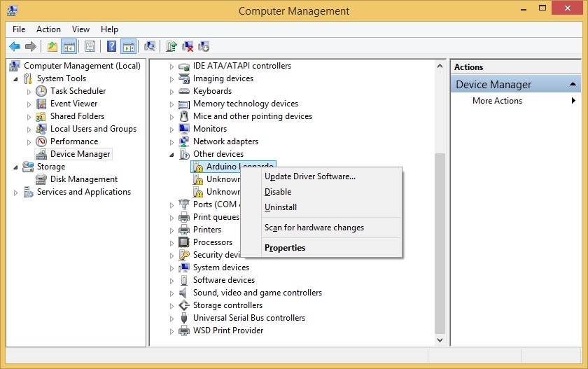Select the Security devices category
The width and height of the screenshot is (588, 369).
click(x=216, y=255)
